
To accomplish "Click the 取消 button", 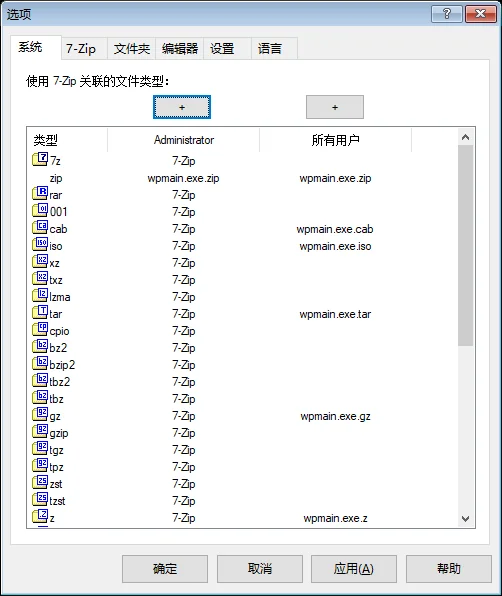I will click(x=260, y=569).
